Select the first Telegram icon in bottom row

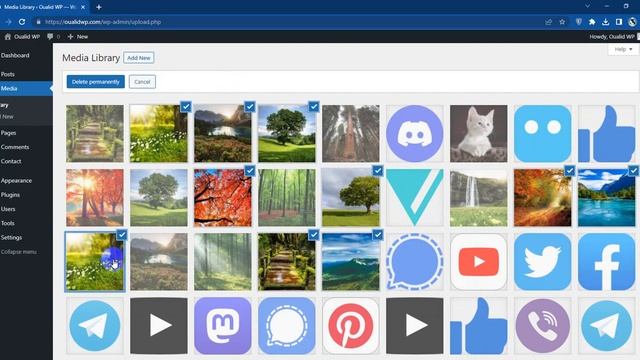(95, 326)
